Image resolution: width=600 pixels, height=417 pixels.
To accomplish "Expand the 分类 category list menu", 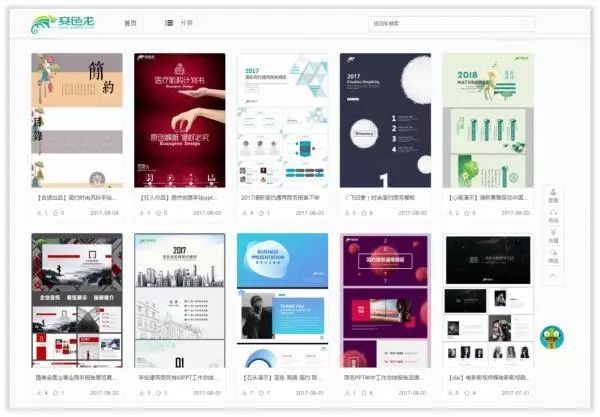I will pyautogui.click(x=186, y=23).
